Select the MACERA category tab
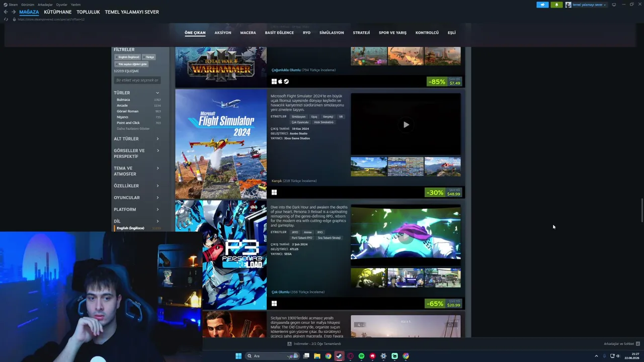 (248, 33)
